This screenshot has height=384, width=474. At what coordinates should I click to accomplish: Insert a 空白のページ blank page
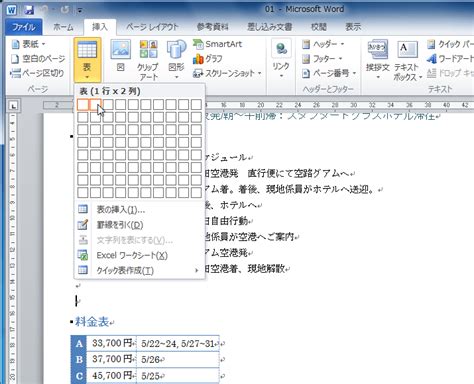click(x=38, y=59)
